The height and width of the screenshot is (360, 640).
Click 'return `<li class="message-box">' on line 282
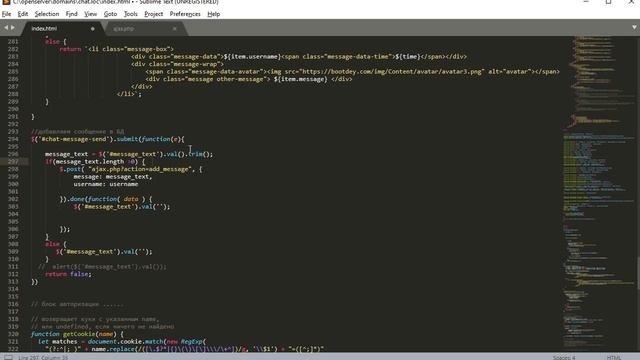[117, 49]
